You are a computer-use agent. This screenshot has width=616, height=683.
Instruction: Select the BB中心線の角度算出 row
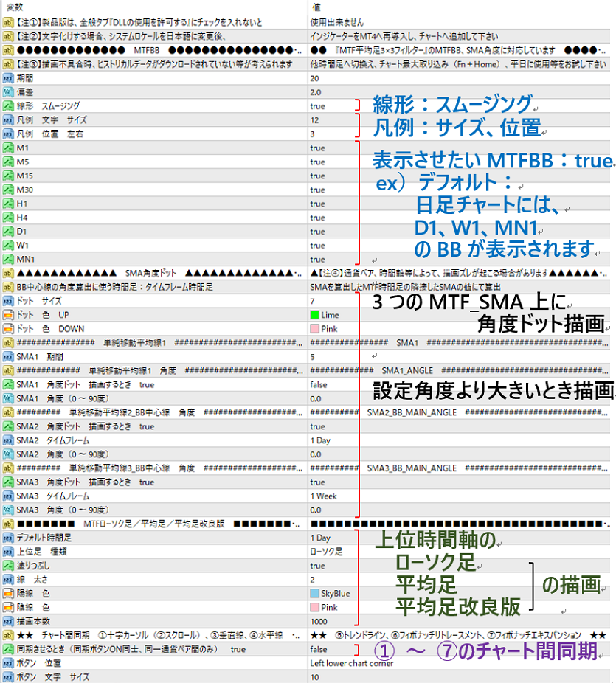click(306, 287)
